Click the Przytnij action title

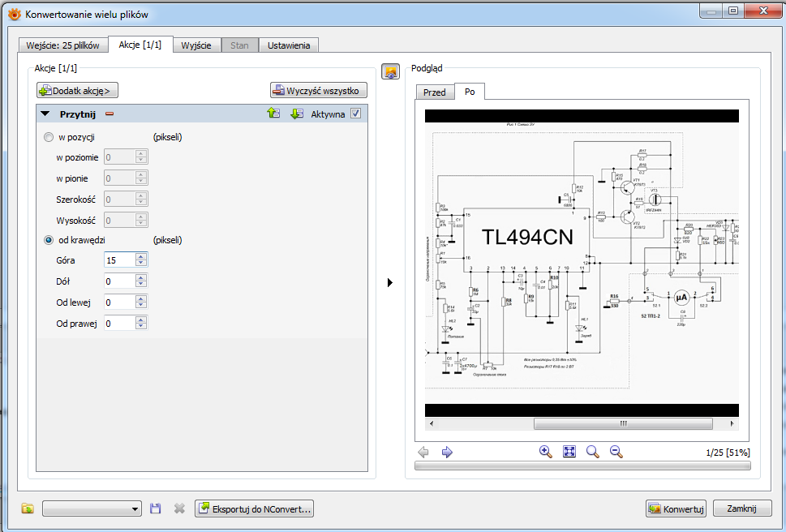(x=78, y=114)
